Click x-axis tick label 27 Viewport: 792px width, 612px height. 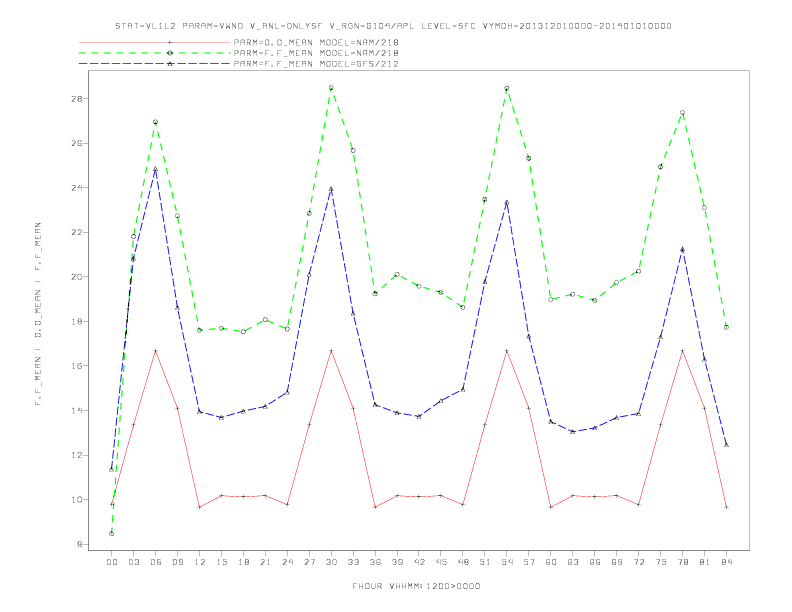309,562
